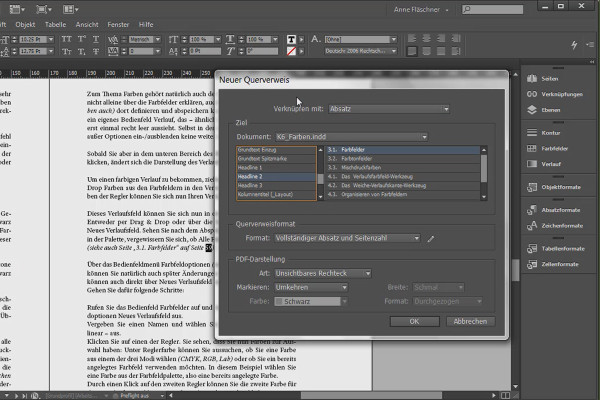Select Grundtext Spitzmarke style
This screenshot has height=400, width=600.
point(276,158)
